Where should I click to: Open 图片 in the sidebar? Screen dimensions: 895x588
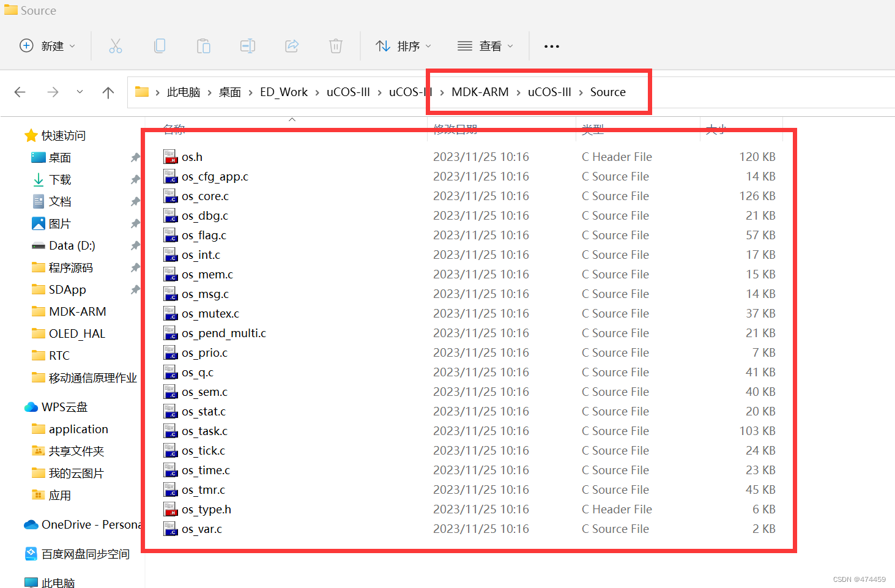[60, 224]
